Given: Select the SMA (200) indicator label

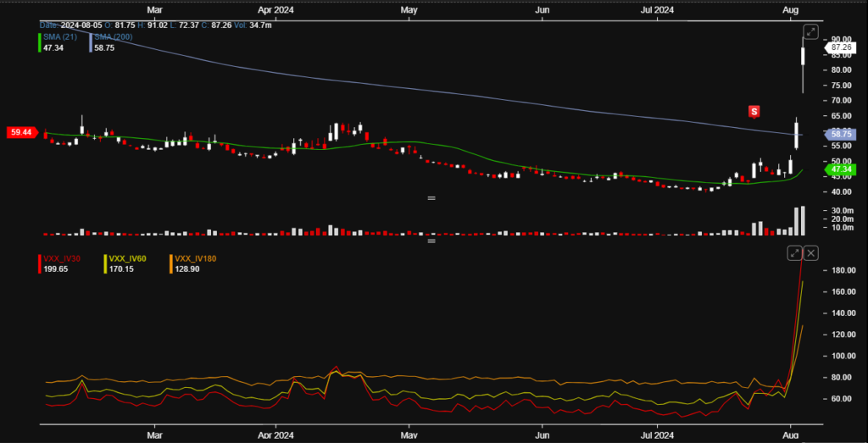Looking at the screenshot, I should pyautogui.click(x=114, y=37).
